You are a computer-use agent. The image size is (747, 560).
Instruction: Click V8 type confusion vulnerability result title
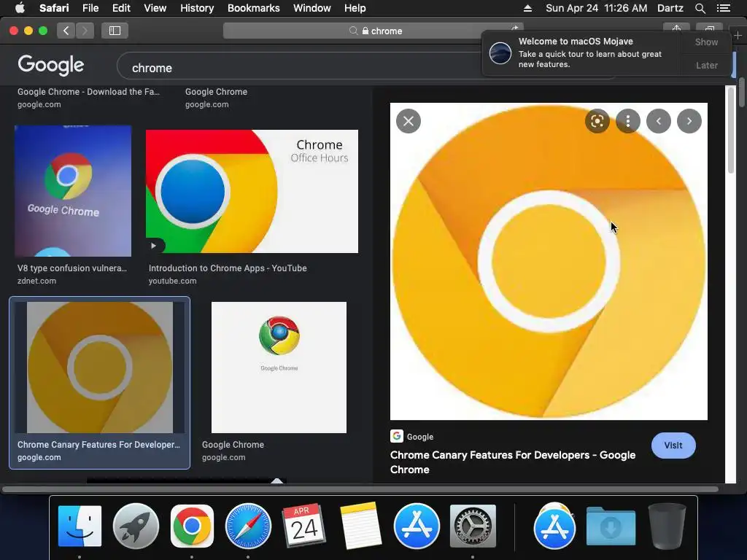[72, 268]
